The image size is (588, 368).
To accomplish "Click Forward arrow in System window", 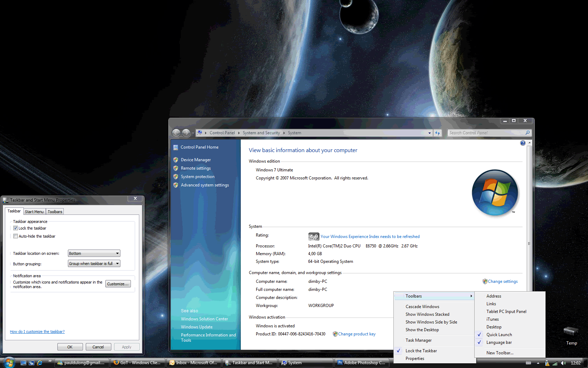I will pos(186,133).
